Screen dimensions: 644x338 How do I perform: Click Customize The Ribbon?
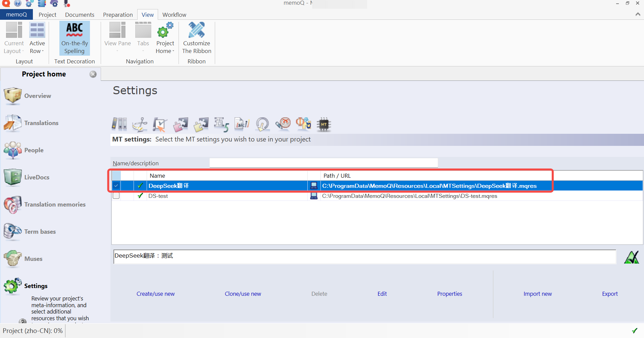pos(197,38)
